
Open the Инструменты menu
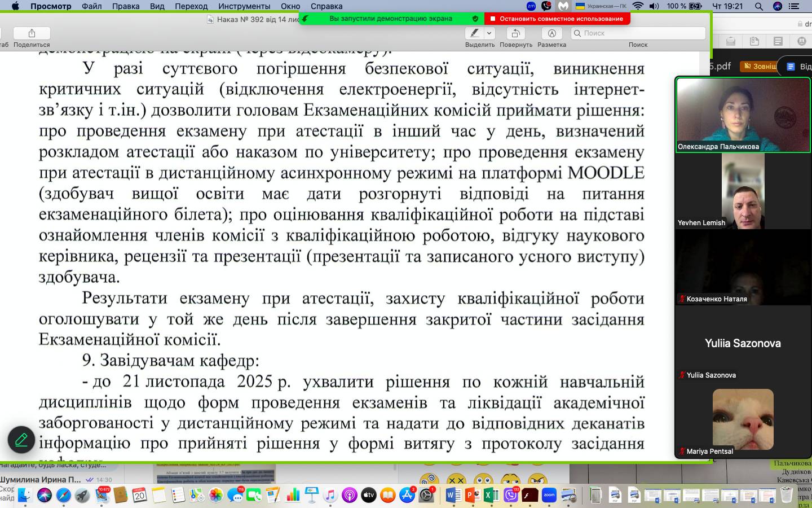pyautogui.click(x=245, y=6)
